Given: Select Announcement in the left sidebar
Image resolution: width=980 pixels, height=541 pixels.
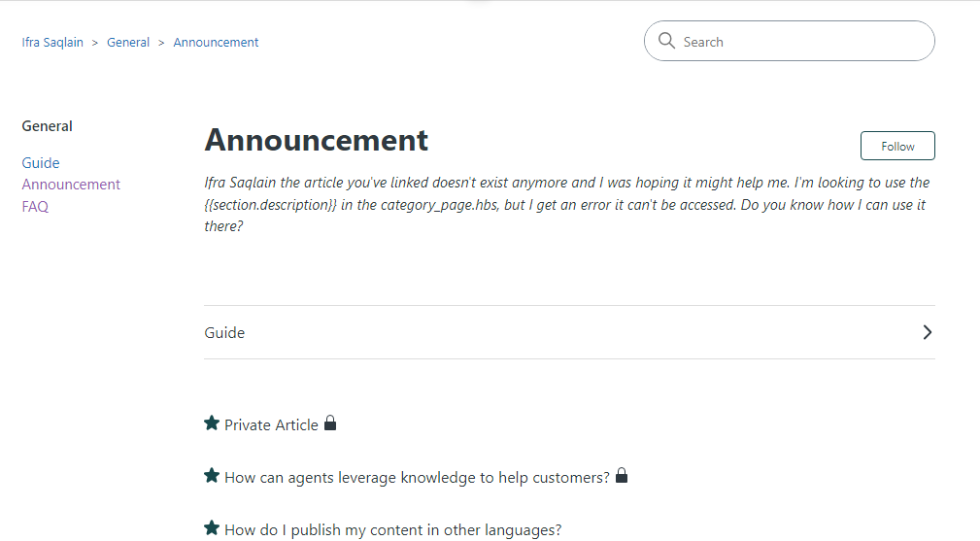Looking at the screenshot, I should point(71,185).
